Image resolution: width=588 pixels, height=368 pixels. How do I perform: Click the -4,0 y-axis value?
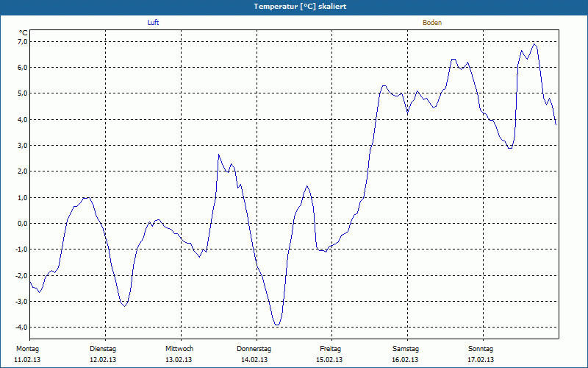(22, 327)
